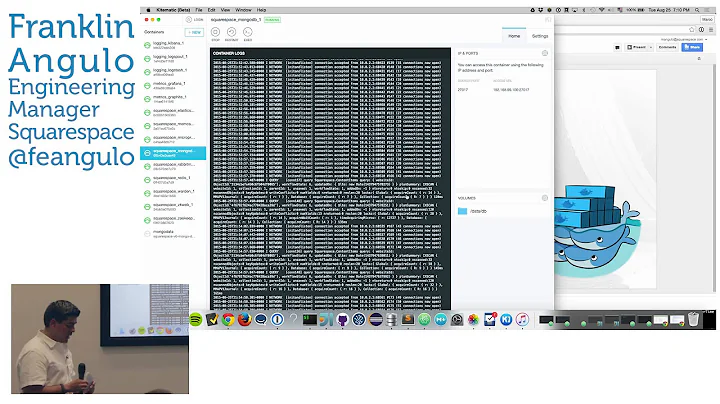Launch Spotify from the dock
The image size is (720, 404).
coord(196,319)
